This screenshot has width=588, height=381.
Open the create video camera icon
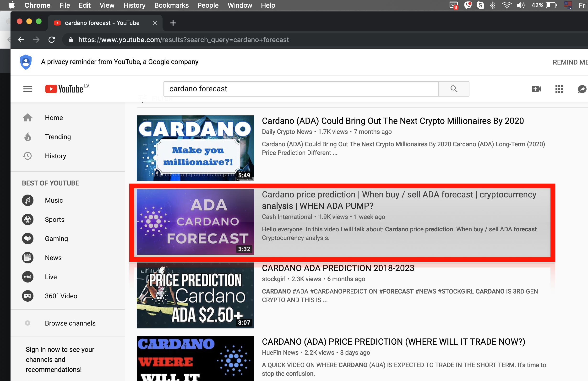(x=536, y=89)
